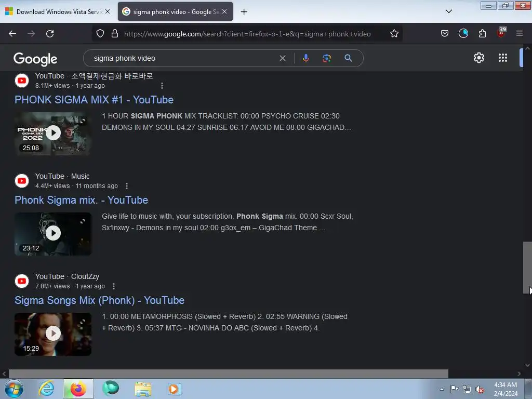532x399 pixels.
Task: Search by image with Google Lens
Action: 326,58
